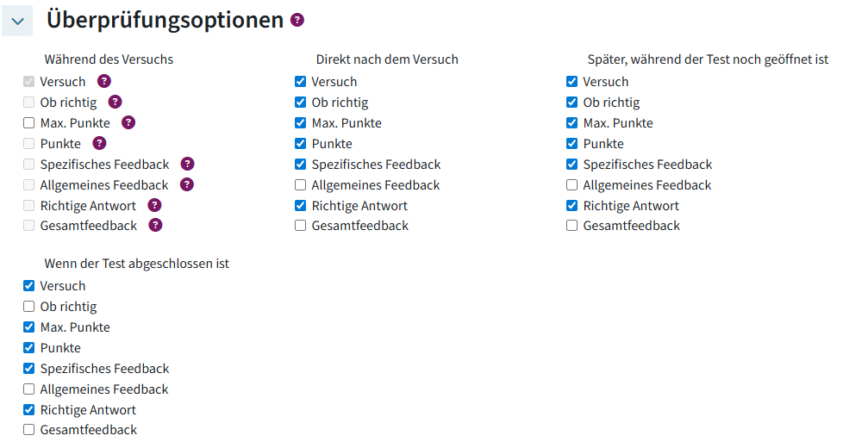868x448 pixels.
Task: Click help icon beside Richtige Antwort
Action: pyautogui.click(x=154, y=205)
